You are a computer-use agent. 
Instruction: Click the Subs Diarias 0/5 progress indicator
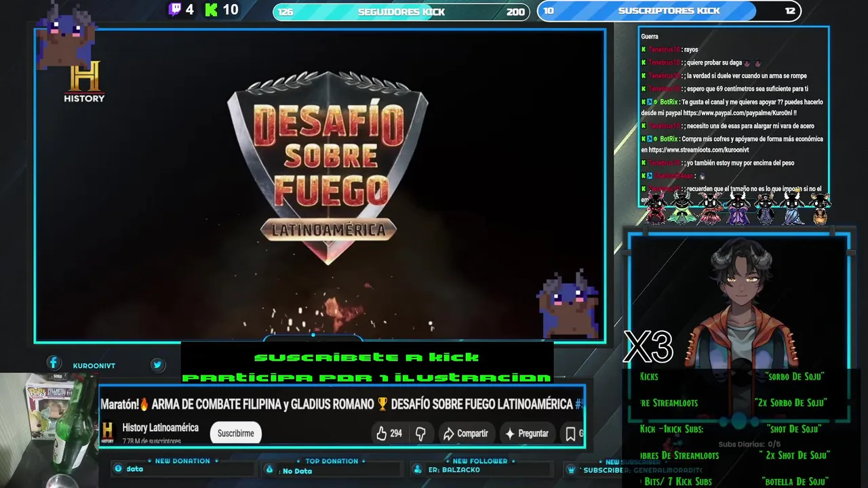(x=749, y=445)
